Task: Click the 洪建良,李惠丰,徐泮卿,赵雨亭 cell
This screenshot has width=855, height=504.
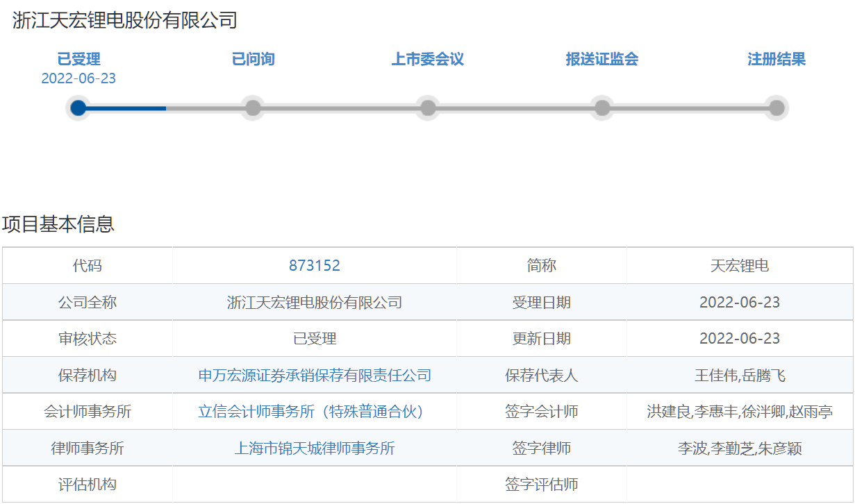Action: [x=740, y=412]
